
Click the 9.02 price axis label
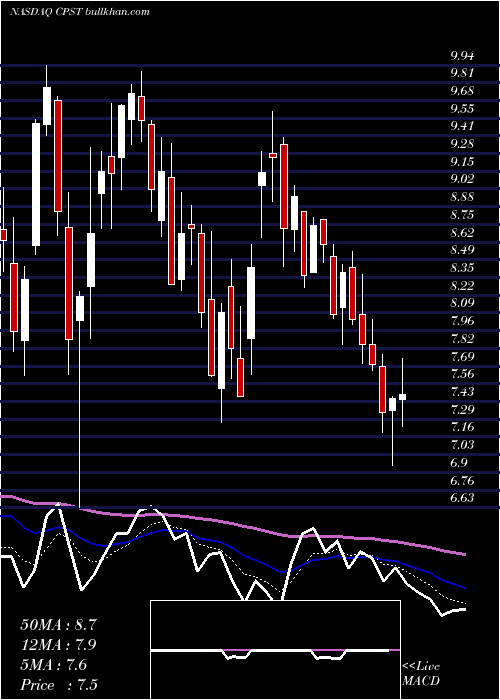click(x=462, y=179)
